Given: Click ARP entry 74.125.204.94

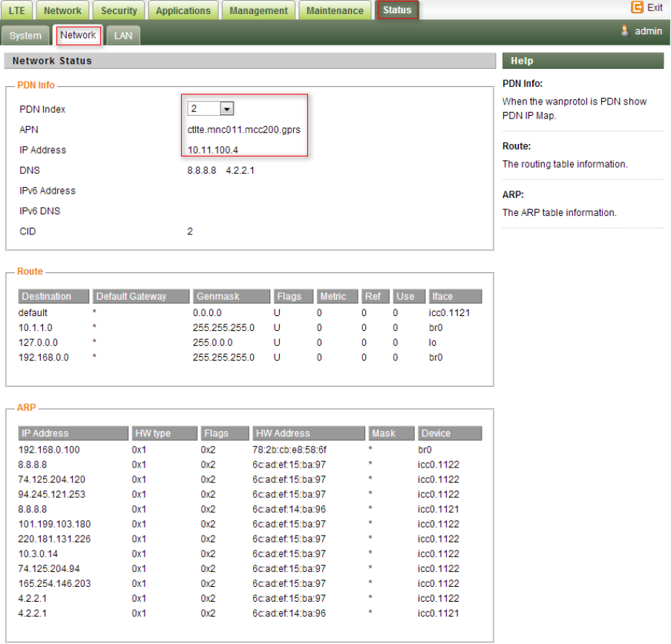Looking at the screenshot, I should [x=49, y=569].
